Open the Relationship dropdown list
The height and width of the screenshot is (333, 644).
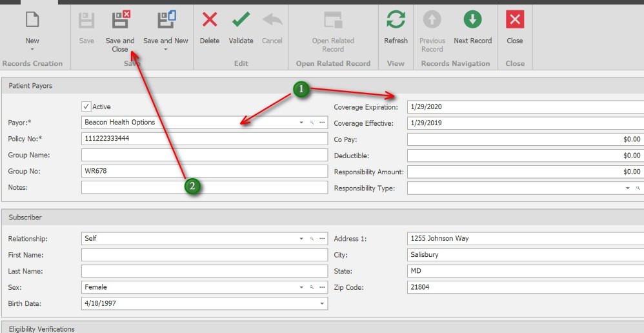coord(301,239)
